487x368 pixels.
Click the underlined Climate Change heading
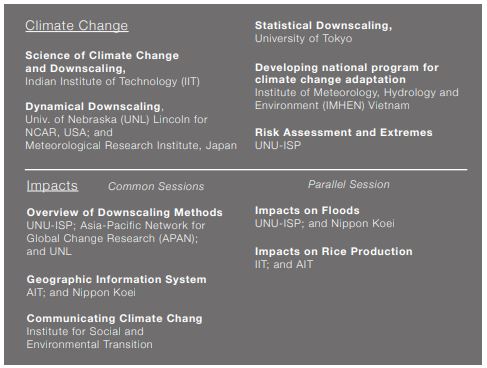(77, 26)
